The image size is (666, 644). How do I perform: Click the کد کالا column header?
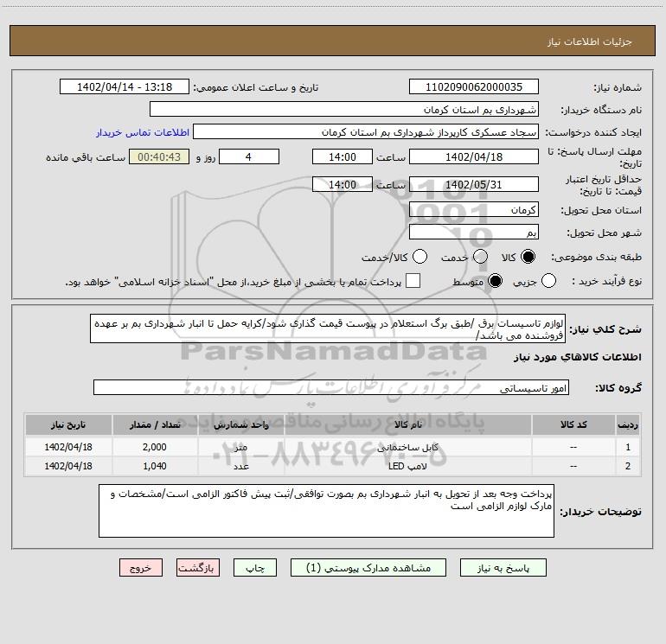click(x=573, y=425)
